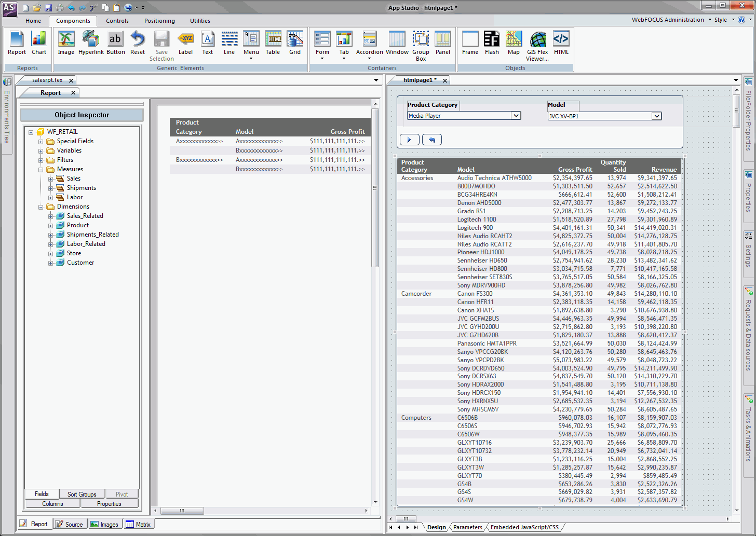
Task: Switch to the Positioning ribbon tab
Action: click(159, 21)
